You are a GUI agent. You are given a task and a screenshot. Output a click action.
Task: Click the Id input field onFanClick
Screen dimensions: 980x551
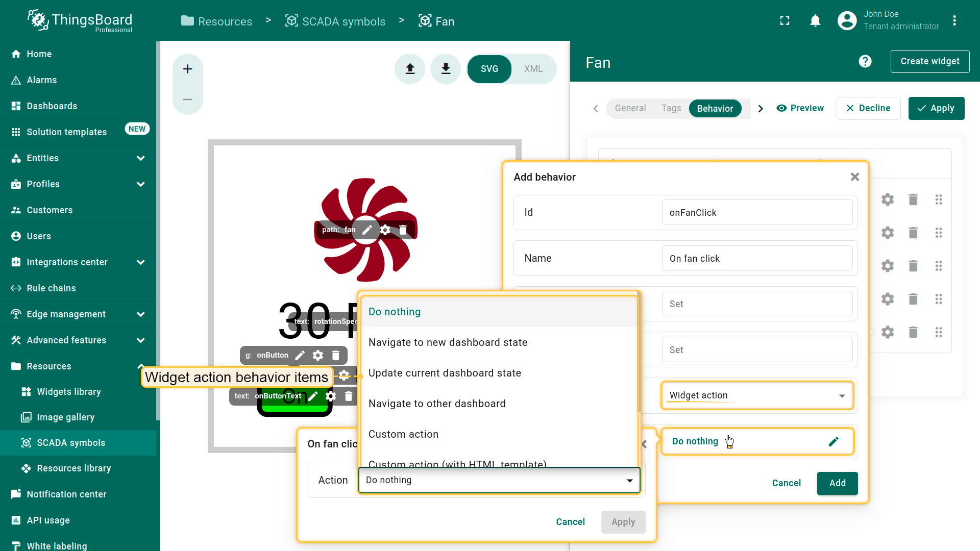756,213
